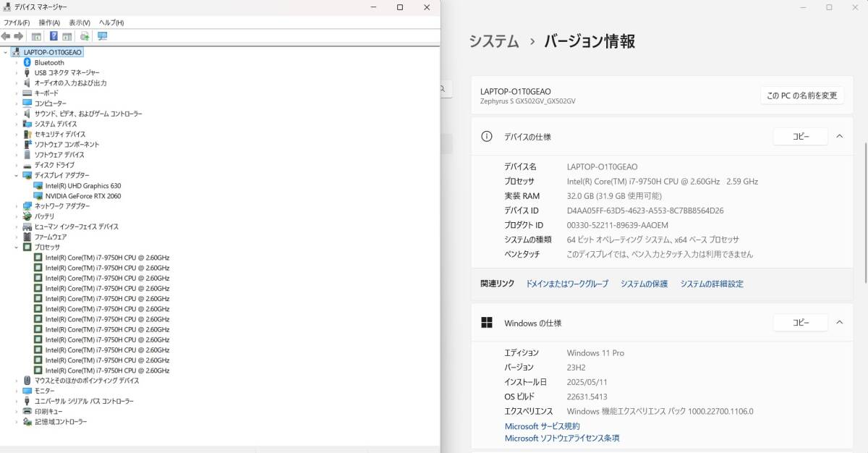This screenshot has width=868, height=453.
Task: Select ソフトウェア コンポーネント category
Action: (x=67, y=144)
